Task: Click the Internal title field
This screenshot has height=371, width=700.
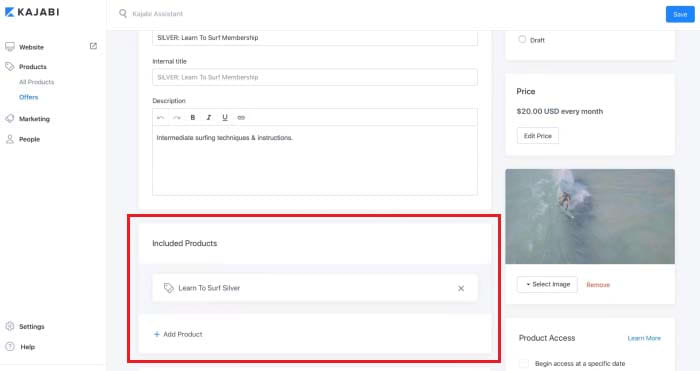Action: coord(315,77)
